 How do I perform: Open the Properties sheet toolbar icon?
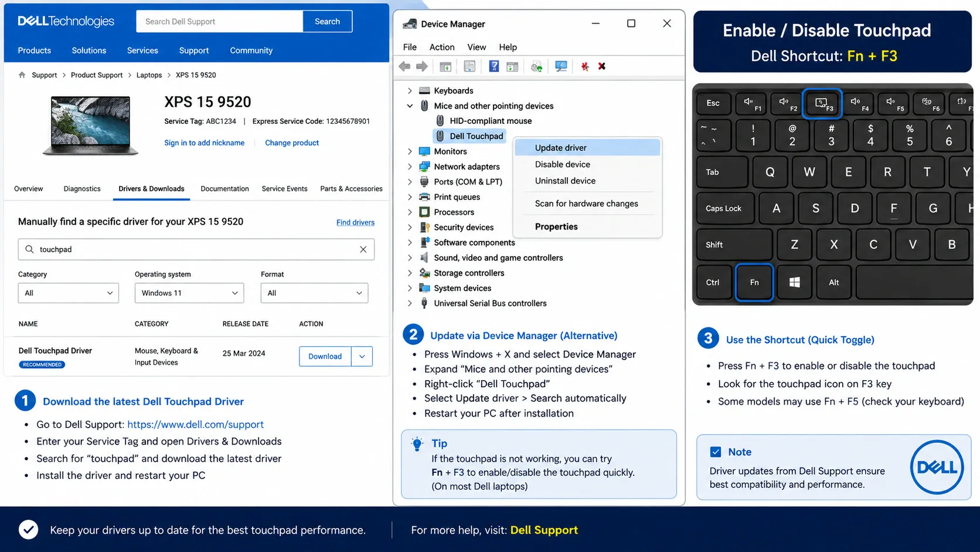coord(469,66)
